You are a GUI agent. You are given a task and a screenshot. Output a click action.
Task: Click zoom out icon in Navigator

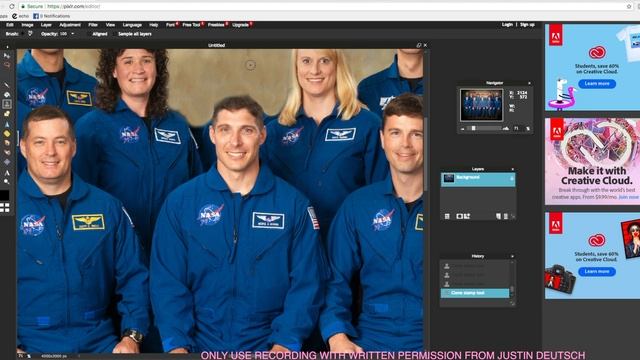click(x=463, y=129)
